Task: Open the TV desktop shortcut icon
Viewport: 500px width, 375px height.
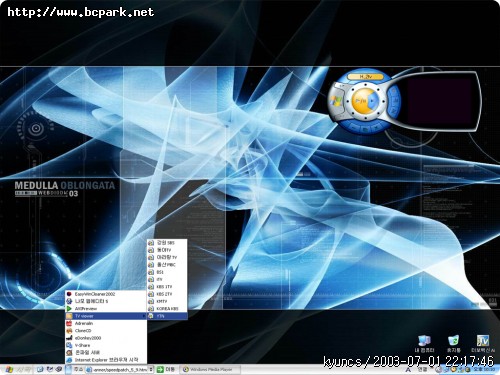Action: 483,344
